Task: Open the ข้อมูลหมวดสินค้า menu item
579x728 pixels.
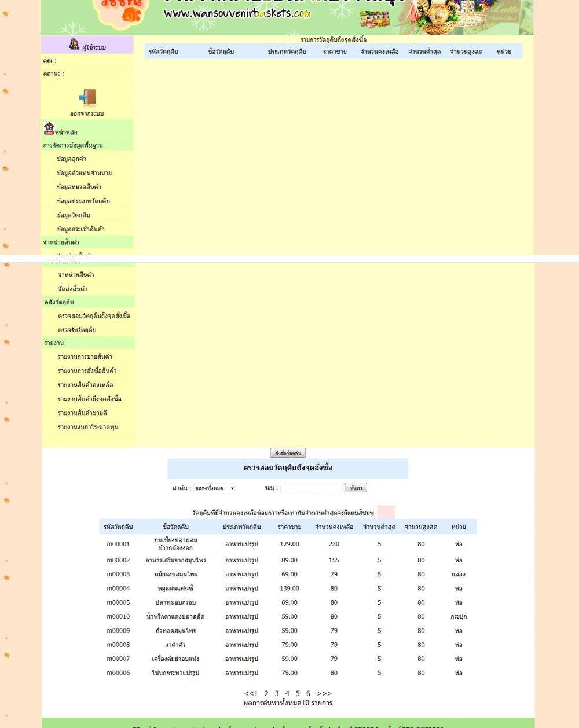Action: 79,187
